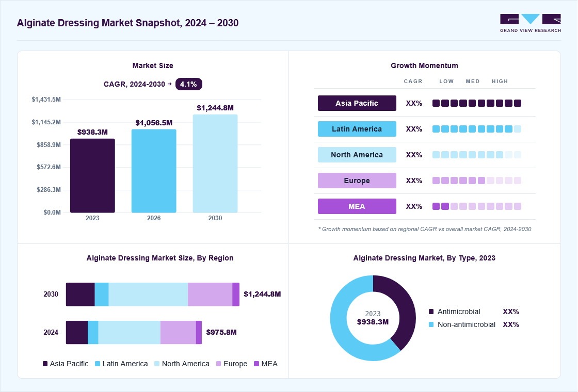The width and height of the screenshot is (578, 392).
Task: Click the By Type, 2023 chart heading
Action: [x=424, y=258]
